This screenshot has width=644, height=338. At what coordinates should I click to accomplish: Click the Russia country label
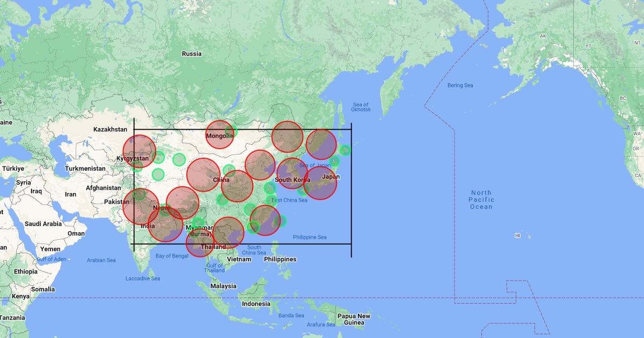point(192,54)
